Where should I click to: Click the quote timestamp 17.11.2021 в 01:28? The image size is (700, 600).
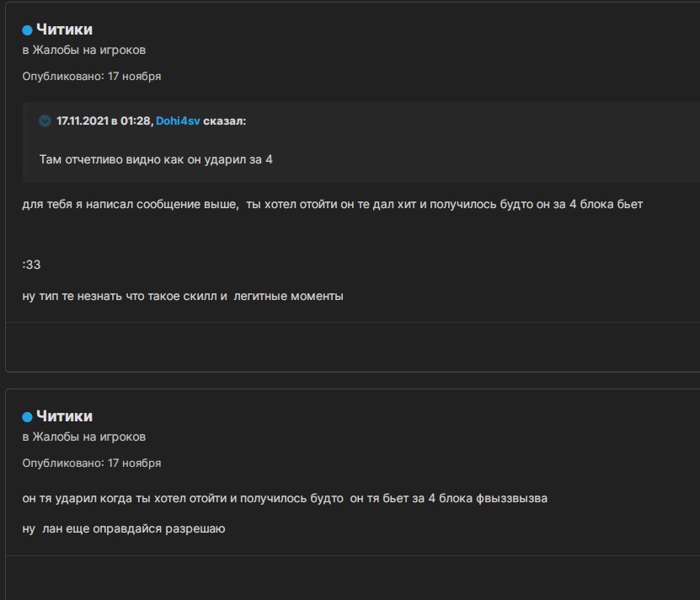(104, 121)
